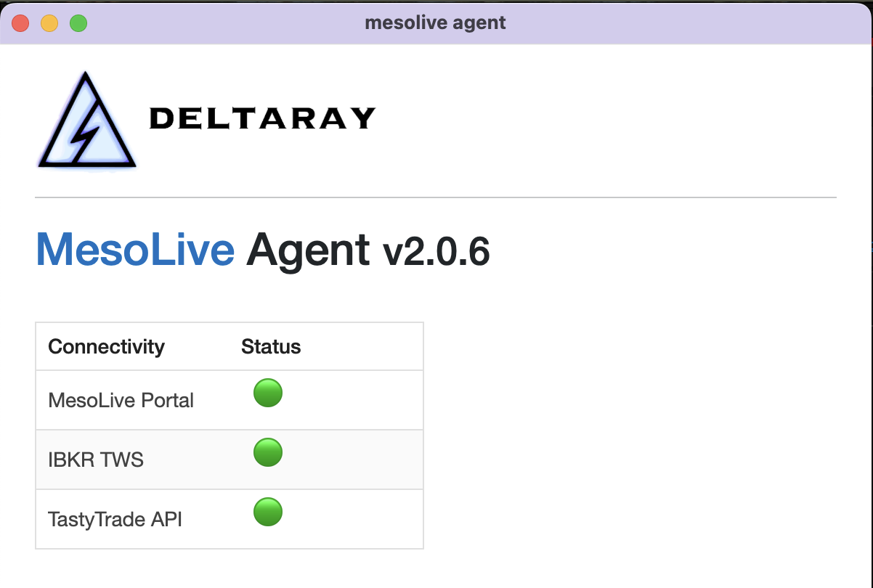Screen dimensions: 873x588
Task: Click the IBKR TWS green status light
Action: (x=267, y=452)
